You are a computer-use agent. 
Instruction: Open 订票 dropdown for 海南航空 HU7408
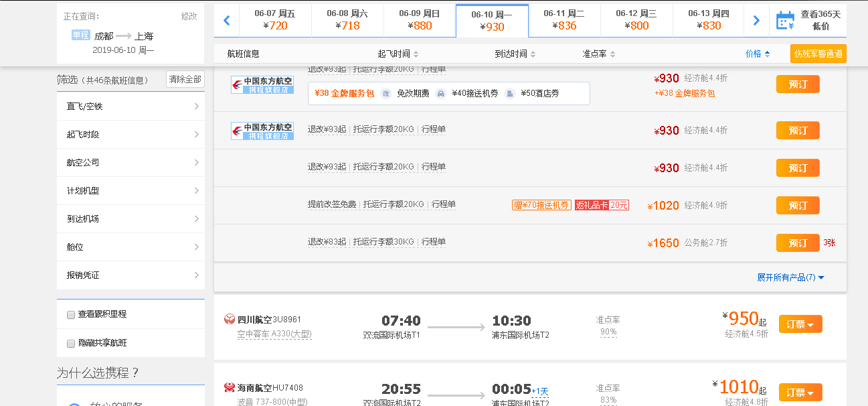pyautogui.click(x=800, y=393)
